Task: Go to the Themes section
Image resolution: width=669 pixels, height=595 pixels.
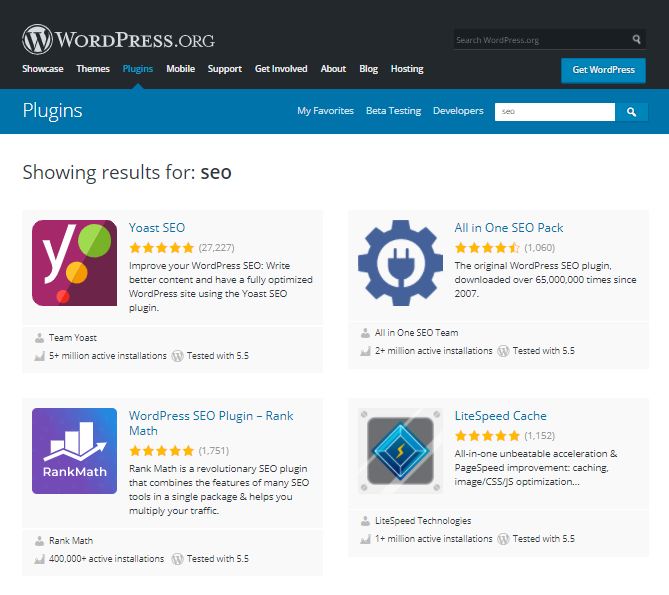Action: 93,69
